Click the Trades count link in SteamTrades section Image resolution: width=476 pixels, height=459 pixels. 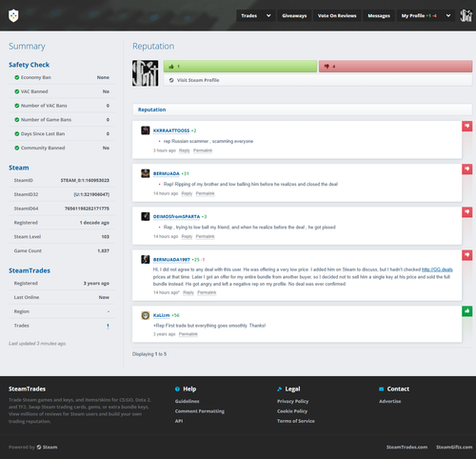pyautogui.click(x=108, y=326)
